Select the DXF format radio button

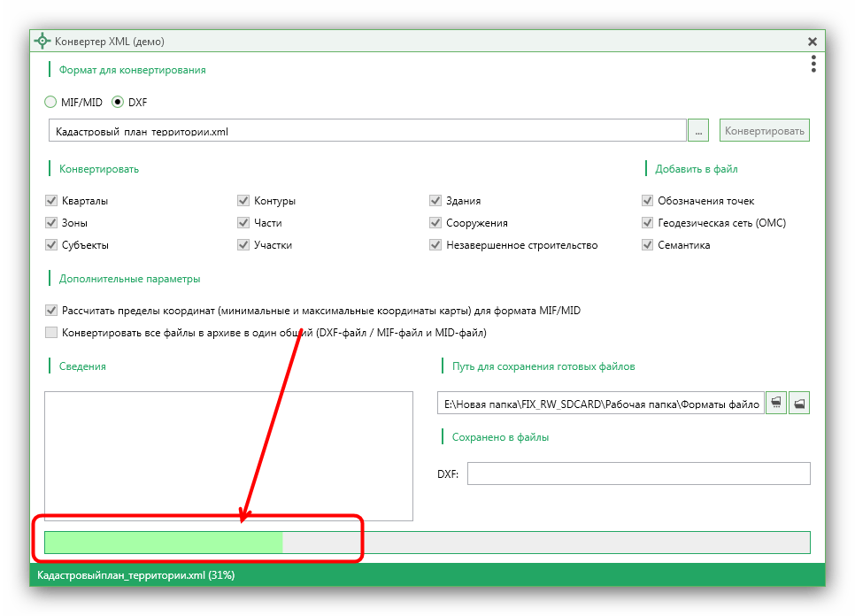117,102
